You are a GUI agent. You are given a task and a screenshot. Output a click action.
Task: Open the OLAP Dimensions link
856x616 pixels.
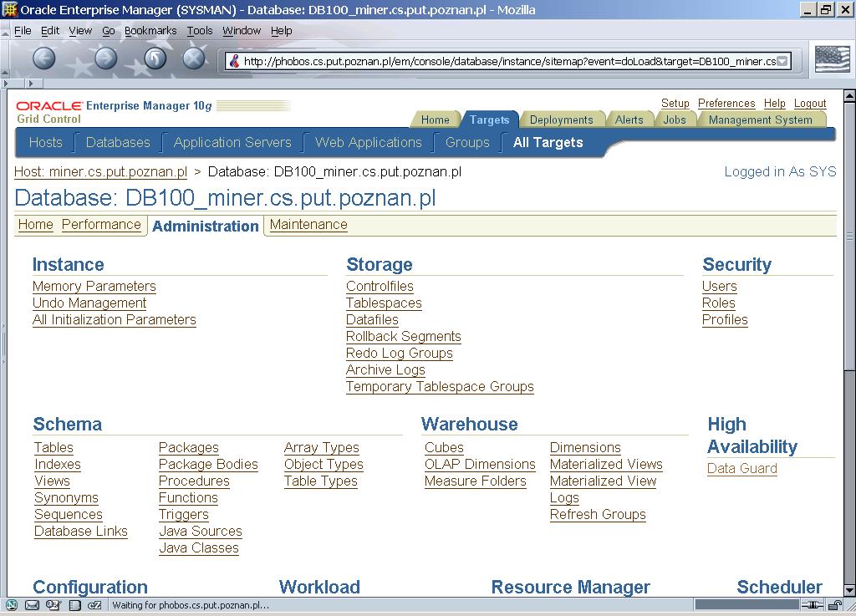tap(481, 465)
